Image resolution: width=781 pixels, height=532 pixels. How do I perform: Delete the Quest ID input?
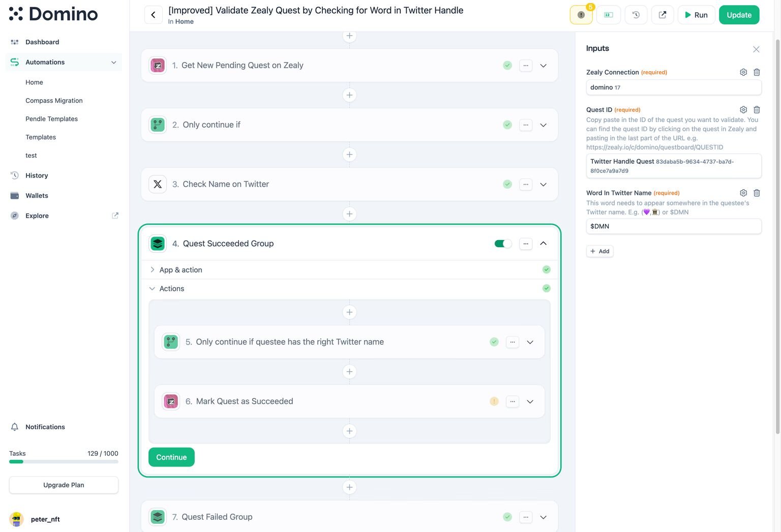[x=757, y=110]
